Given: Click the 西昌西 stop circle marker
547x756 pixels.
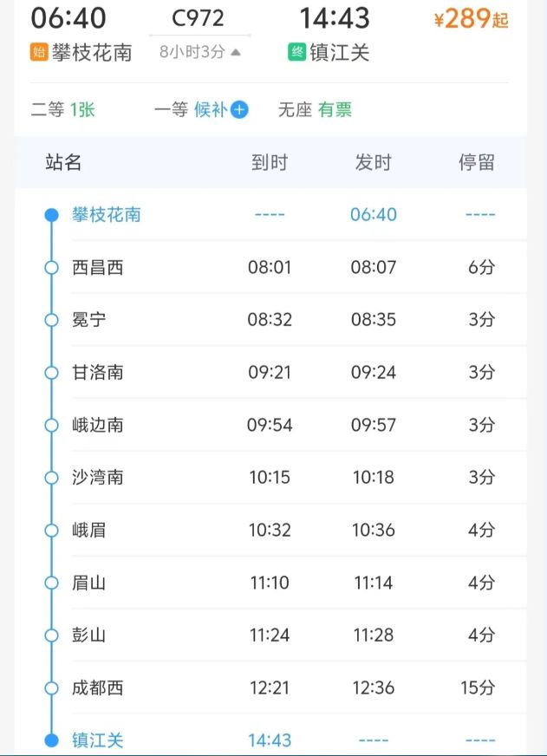Looking at the screenshot, I should (x=51, y=268).
